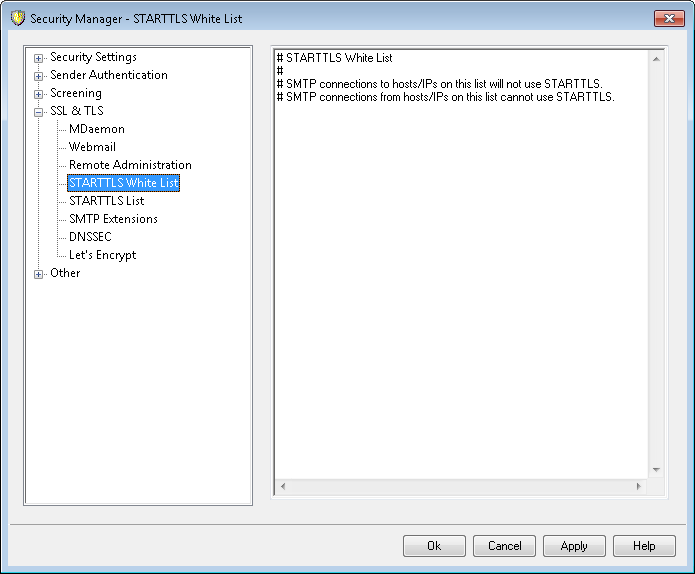The width and height of the screenshot is (695, 574).
Task: Open the STARTTLS List page
Action: point(106,201)
